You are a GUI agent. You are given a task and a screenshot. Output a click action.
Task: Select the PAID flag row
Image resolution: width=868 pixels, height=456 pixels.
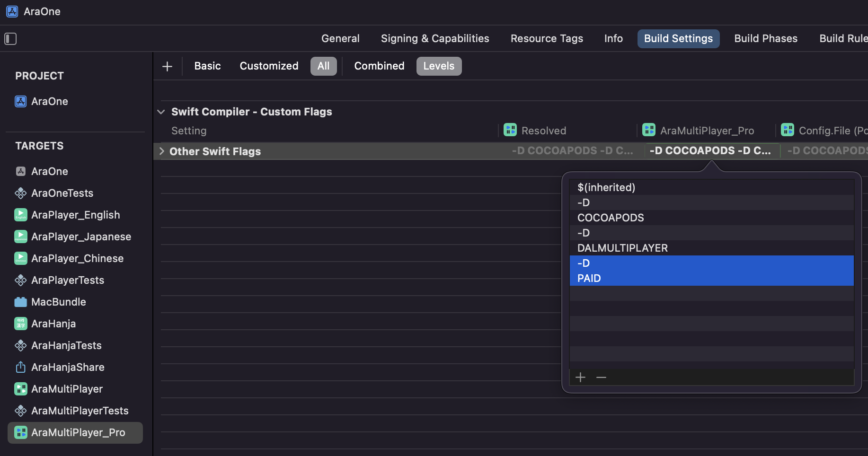tap(712, 278)
